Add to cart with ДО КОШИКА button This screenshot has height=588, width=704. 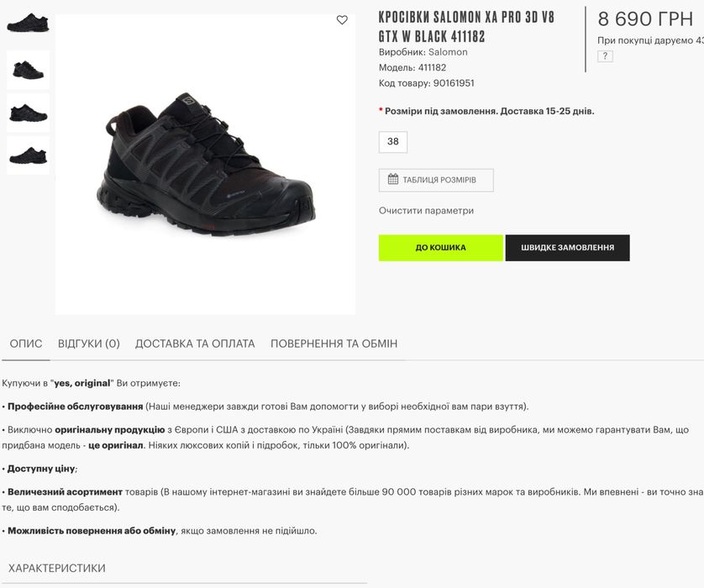click(440, 248)
